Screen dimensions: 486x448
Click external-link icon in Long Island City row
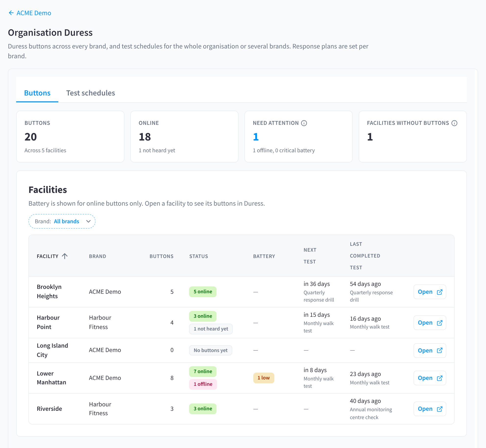coord(440,351)
